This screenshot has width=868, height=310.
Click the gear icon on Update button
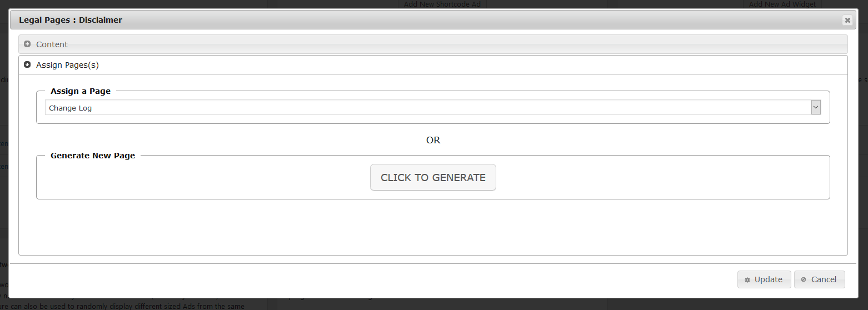[747, 280]
